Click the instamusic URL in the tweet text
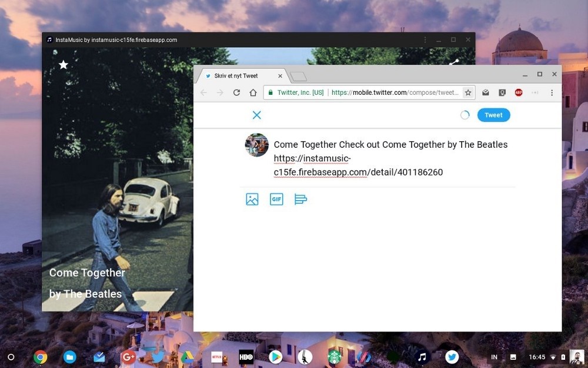Screen dimensions: 588x368 358,165
